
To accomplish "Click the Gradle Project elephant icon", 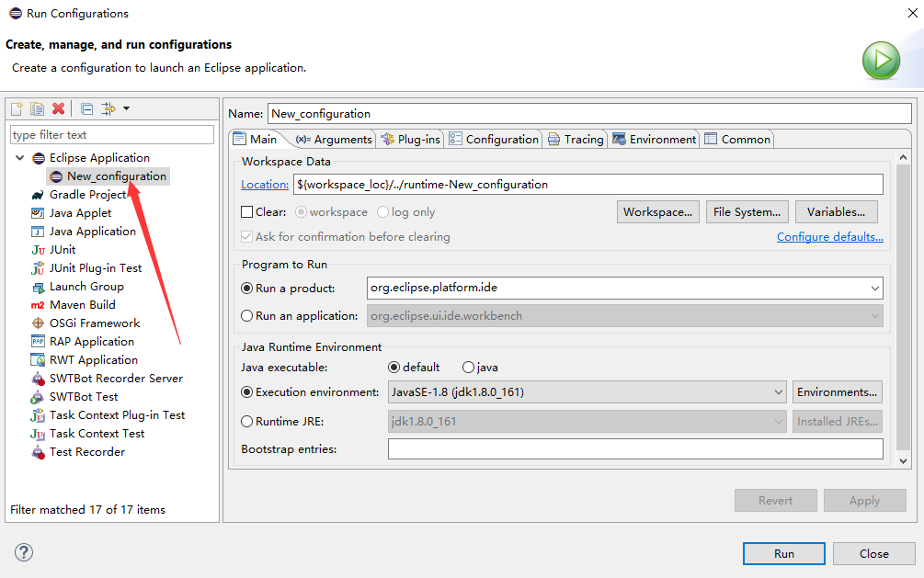I will click(x=38, y=195).
